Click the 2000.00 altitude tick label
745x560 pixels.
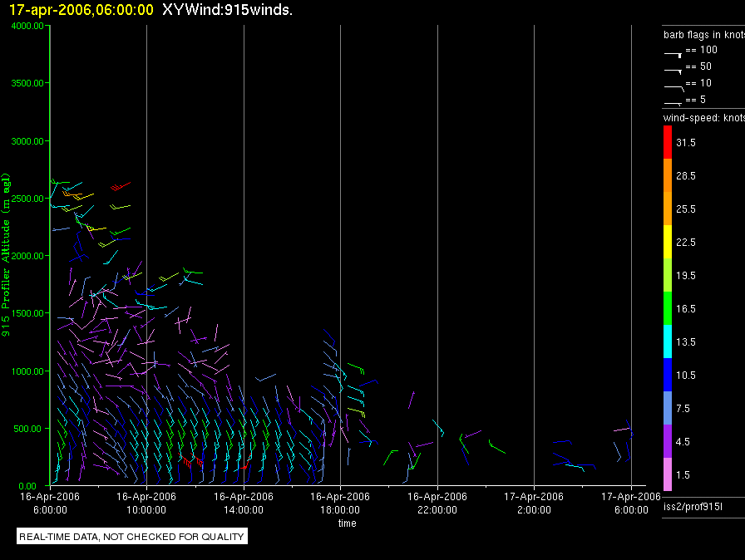(27, 256)
